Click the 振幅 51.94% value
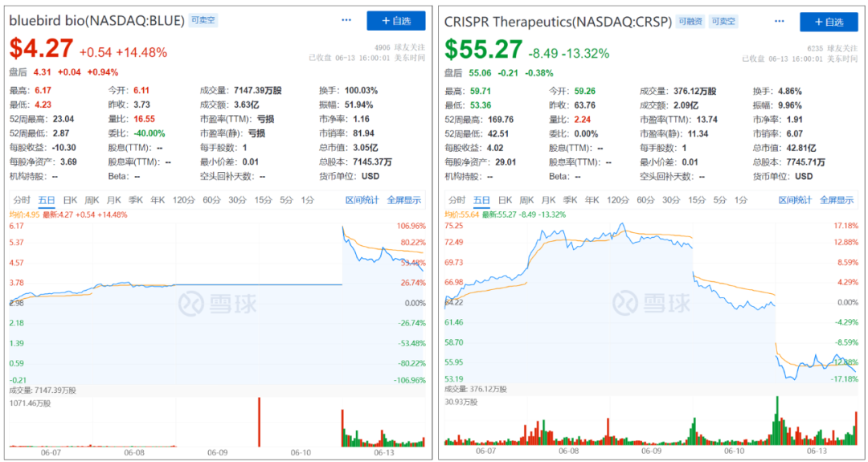The height and width of the screenshot is (462, 868). click(359, 105)
